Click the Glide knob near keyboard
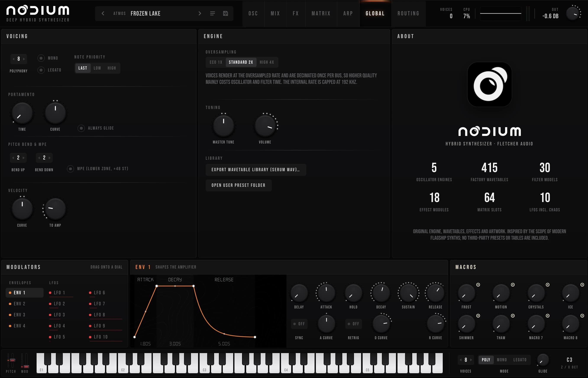The image size is (588, 378). click(x=543, y=360)
